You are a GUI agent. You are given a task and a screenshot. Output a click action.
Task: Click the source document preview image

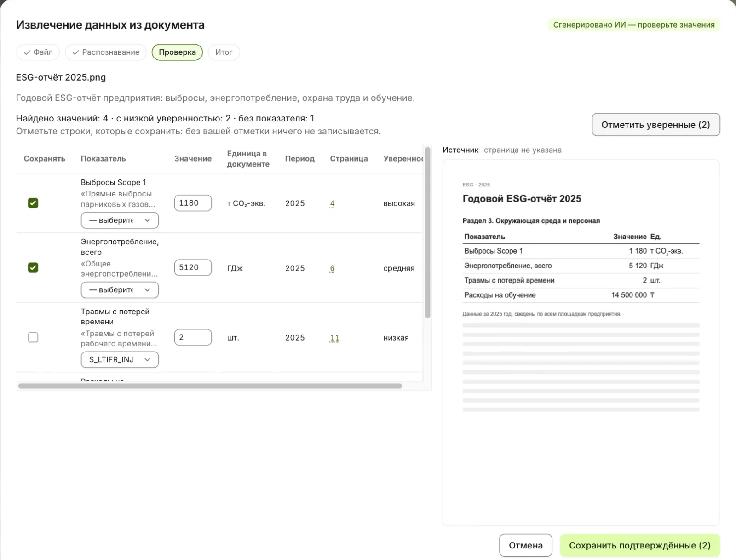[581, 342]
